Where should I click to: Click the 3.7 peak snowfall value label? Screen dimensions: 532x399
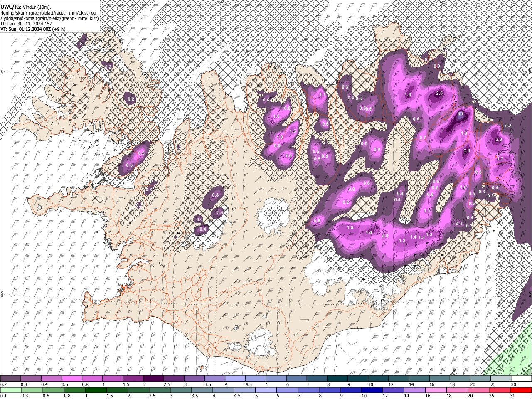(x=460, y=114)
